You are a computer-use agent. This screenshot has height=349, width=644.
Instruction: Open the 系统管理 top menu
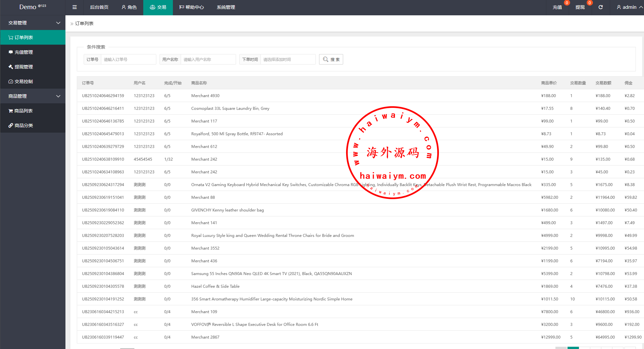click(226, 7)
